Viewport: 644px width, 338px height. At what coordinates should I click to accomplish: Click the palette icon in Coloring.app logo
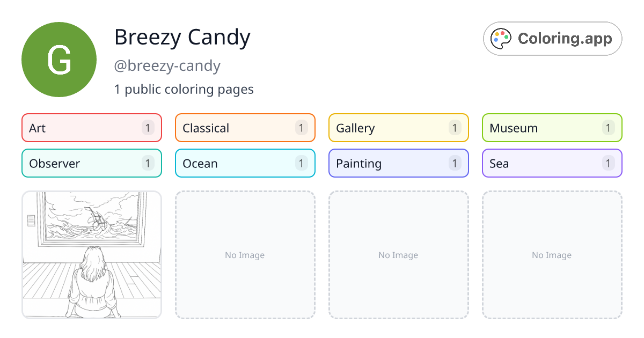tap(501, 38)
